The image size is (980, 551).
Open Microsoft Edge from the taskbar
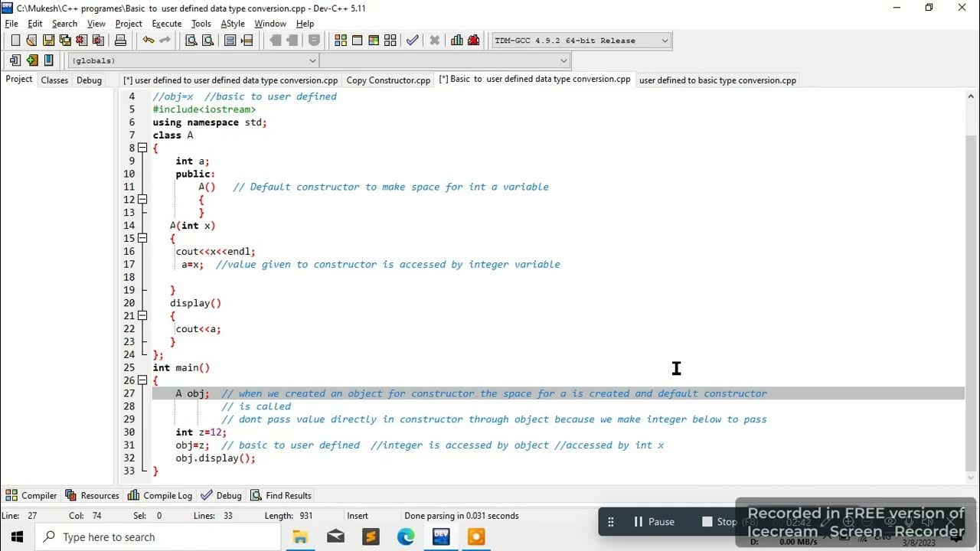[406, 537]
